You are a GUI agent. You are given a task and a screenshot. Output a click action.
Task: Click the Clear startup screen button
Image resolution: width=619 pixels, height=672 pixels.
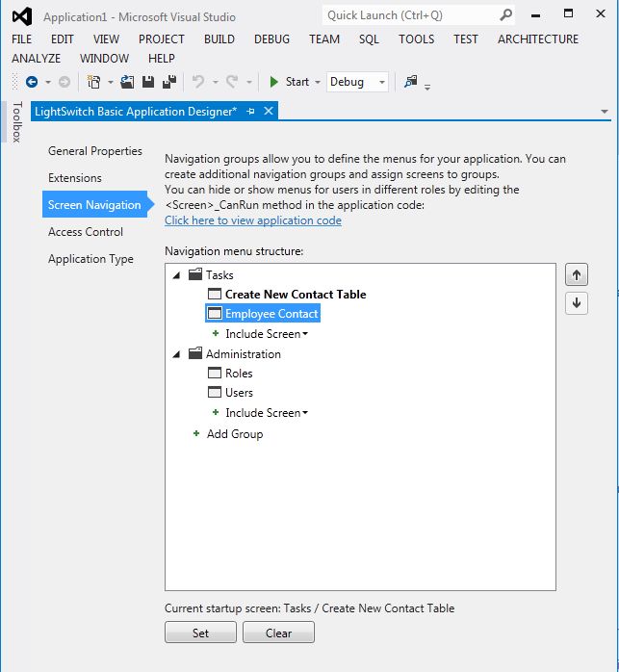[x=278, y=633]
